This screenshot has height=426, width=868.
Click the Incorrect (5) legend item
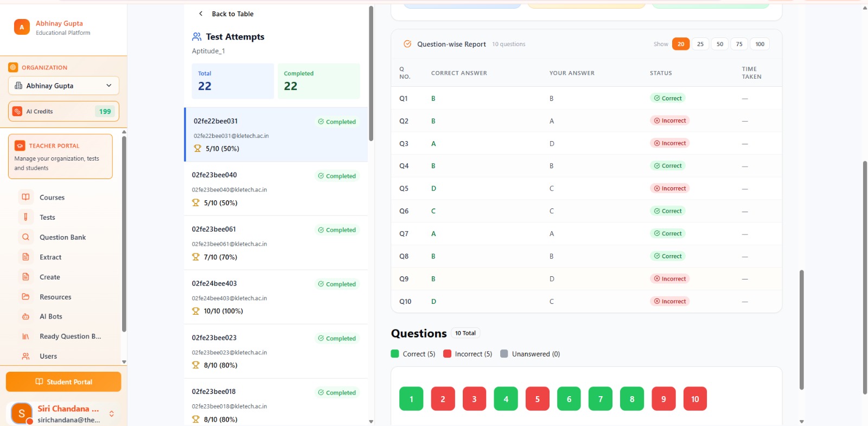coord(468,354)
